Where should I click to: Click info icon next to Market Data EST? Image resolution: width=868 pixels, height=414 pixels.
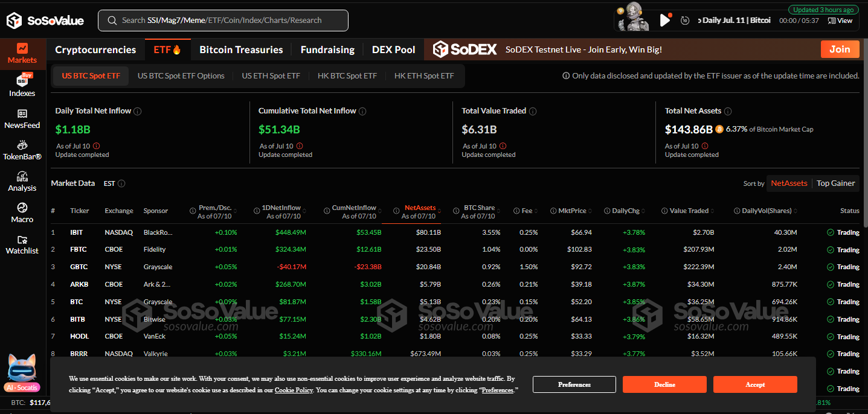click(121, 183)
